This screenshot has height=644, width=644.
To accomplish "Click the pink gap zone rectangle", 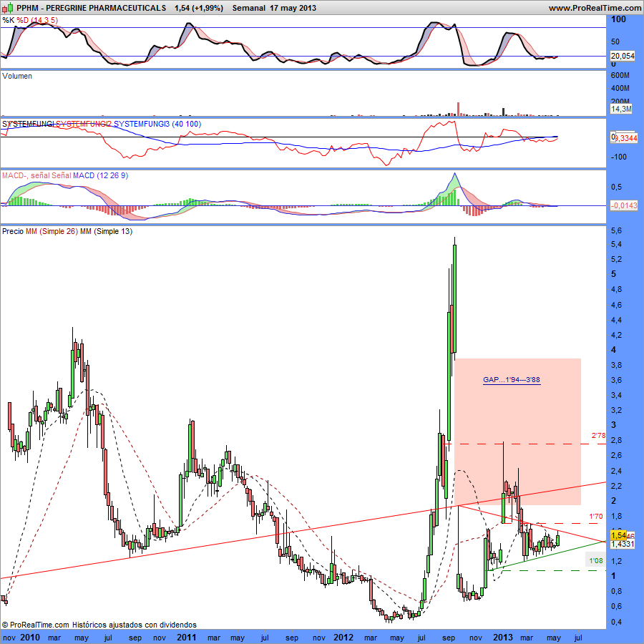I will tap(517, 431).
